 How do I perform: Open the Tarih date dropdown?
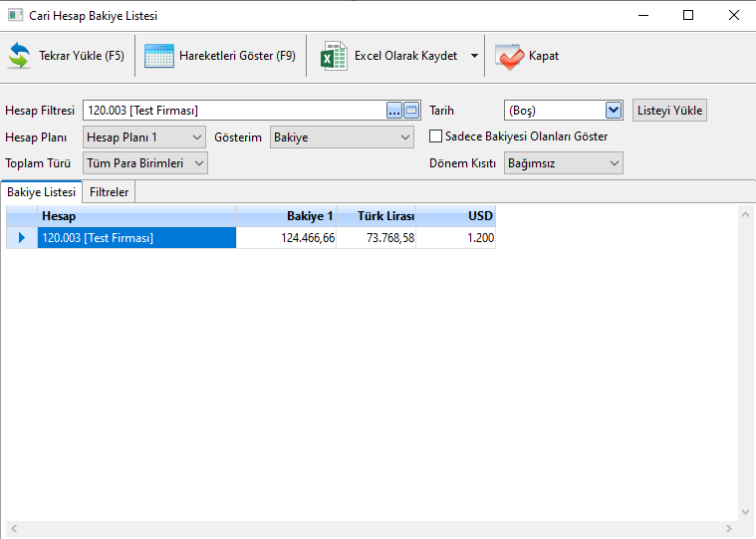coord(614,111)
